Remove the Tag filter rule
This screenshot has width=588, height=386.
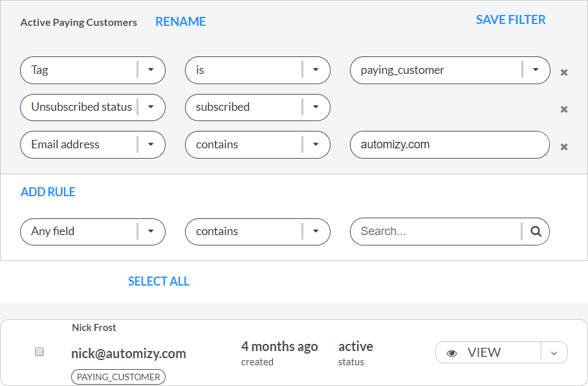tap(563, 74)
